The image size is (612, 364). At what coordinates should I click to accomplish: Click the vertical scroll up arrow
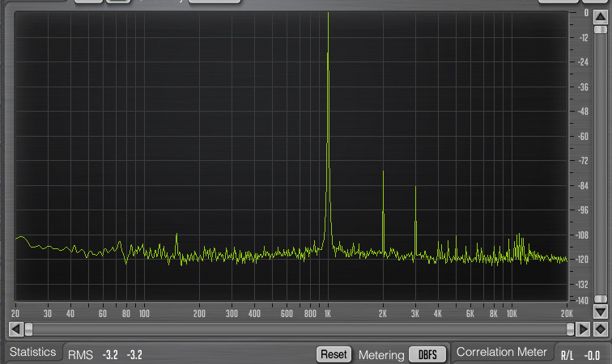click(601, 17)
